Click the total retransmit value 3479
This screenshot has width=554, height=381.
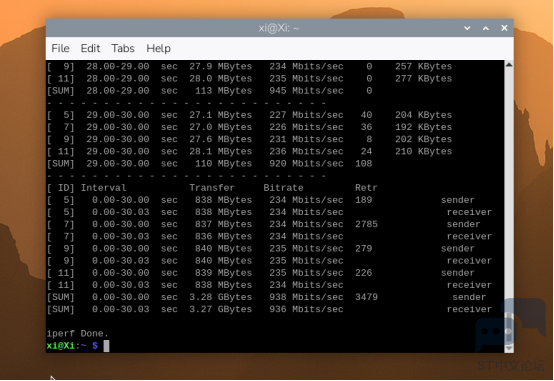pyautogui.click(x=366, y=297)
